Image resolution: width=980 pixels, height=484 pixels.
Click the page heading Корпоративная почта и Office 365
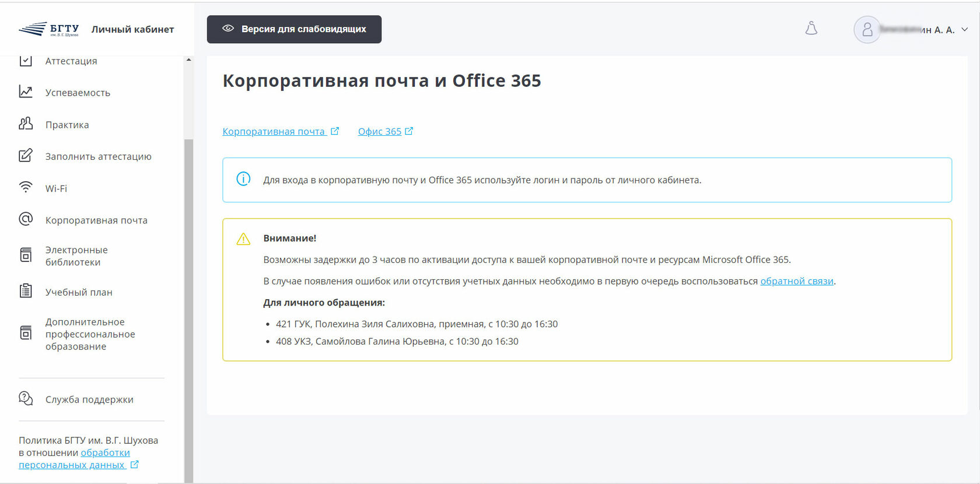click(x=382, y=80)
